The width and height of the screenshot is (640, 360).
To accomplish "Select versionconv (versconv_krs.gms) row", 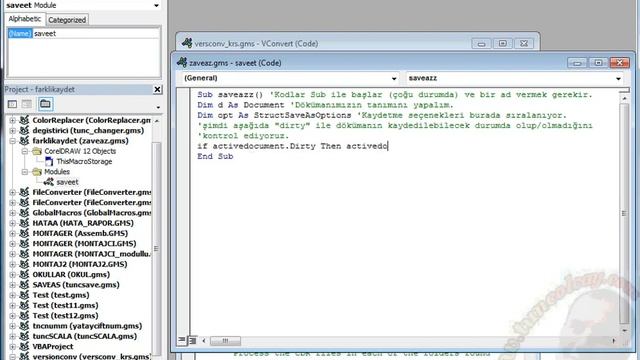I will [91, 356].
